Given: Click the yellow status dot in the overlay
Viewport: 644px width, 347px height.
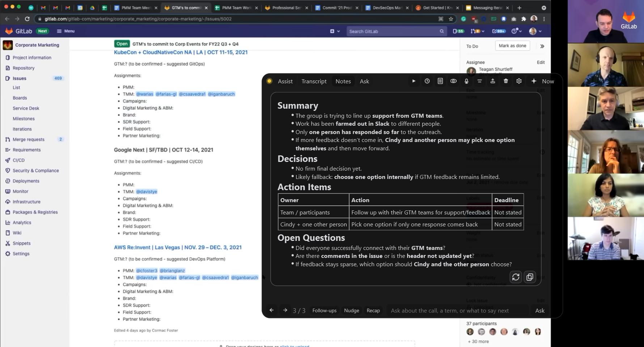Looking at the screenshot, I should pos(269,81).
